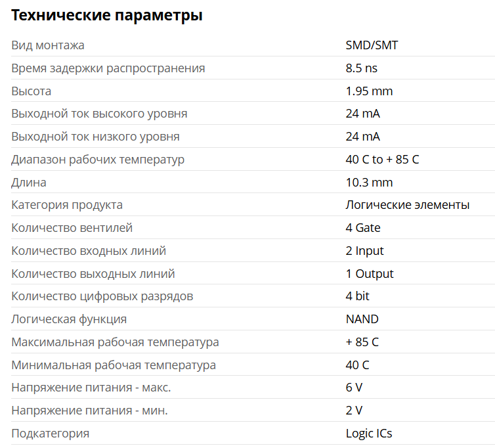Select the '10.3 mm' length value
Viewport: 495px width, 448px height.
[369, 183]
